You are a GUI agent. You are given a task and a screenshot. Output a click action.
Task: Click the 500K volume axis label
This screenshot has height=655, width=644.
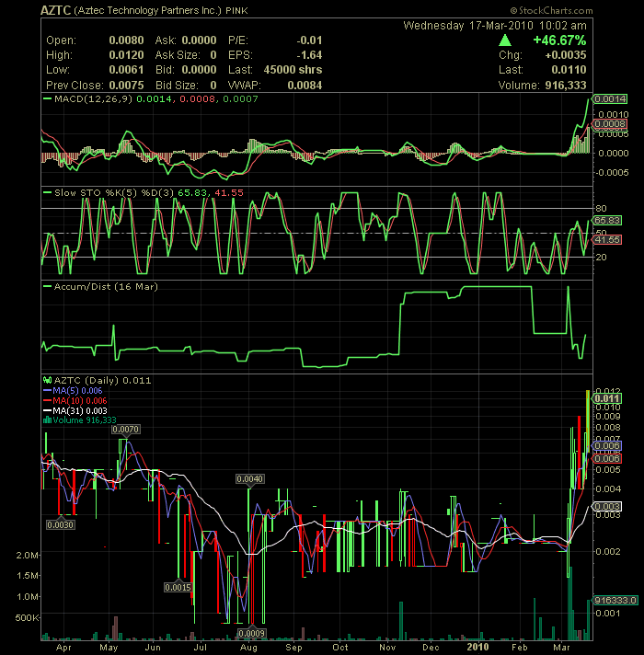pyautogui.click(x=27, y=618)
